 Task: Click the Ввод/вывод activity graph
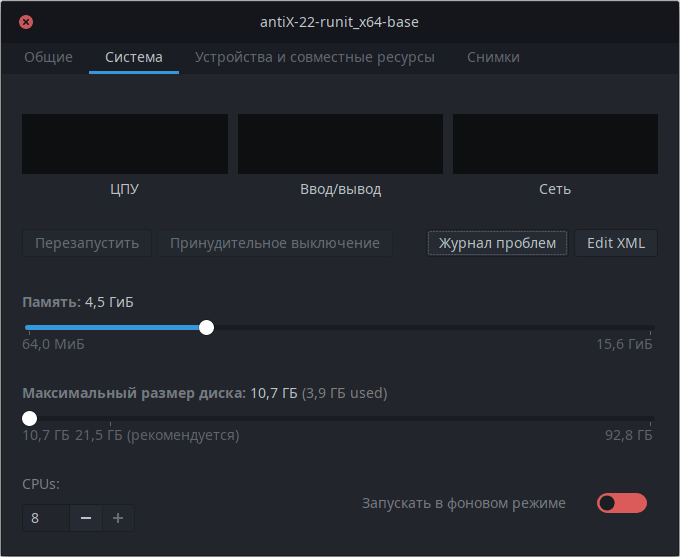[340, 144]
